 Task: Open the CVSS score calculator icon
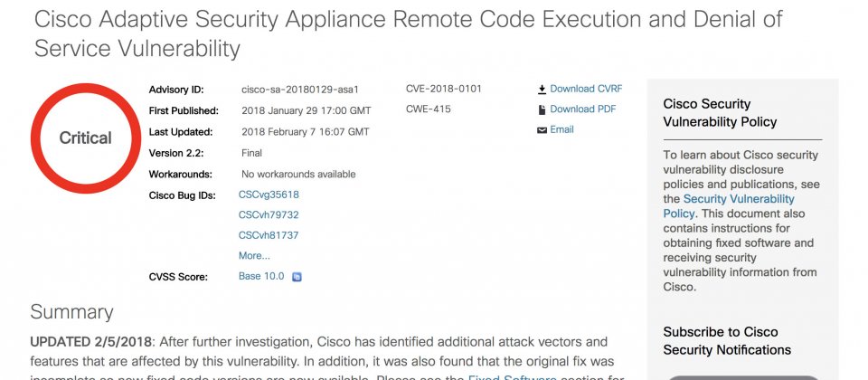pyautogui.click(x=297, y=277)
